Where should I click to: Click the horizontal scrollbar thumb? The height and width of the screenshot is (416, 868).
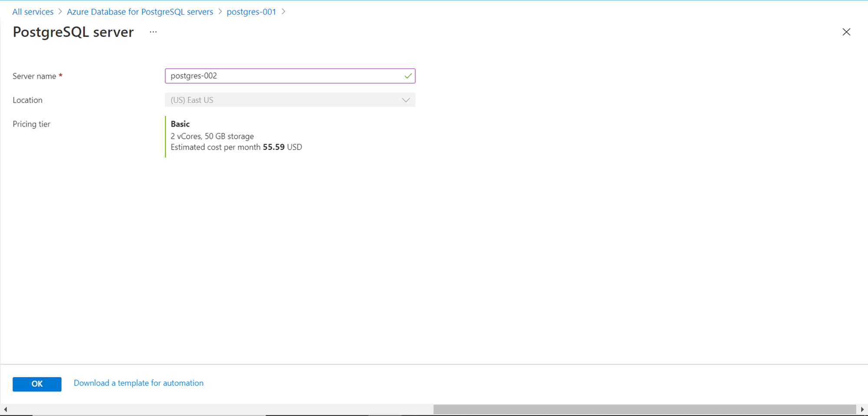(x=644, y=409)
